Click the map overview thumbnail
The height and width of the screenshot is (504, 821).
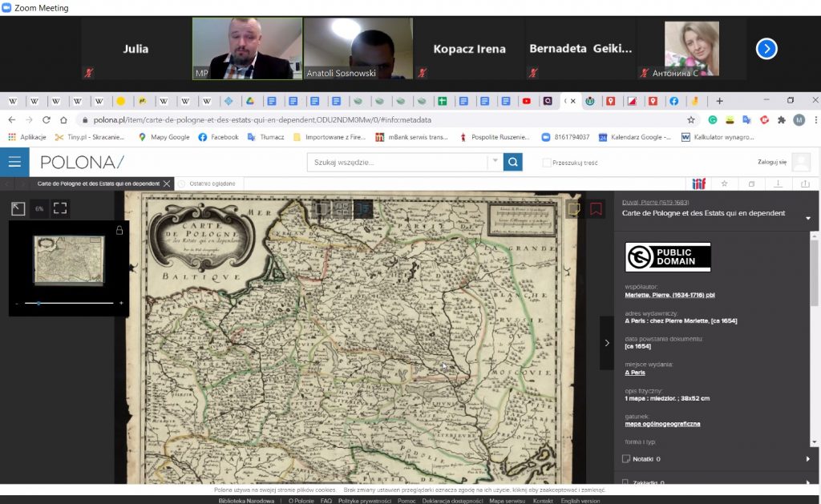click(x=69, y=260)
